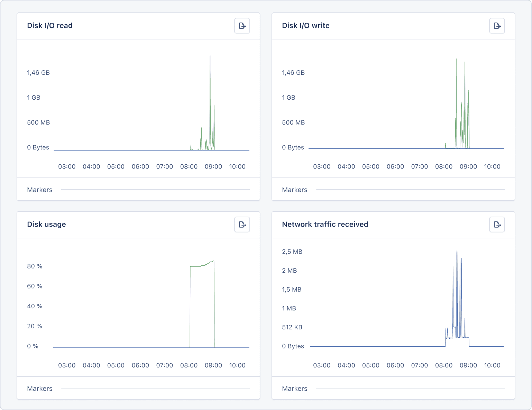Click the 500 MB label in Disk I/O read

[x=38, y=122]
